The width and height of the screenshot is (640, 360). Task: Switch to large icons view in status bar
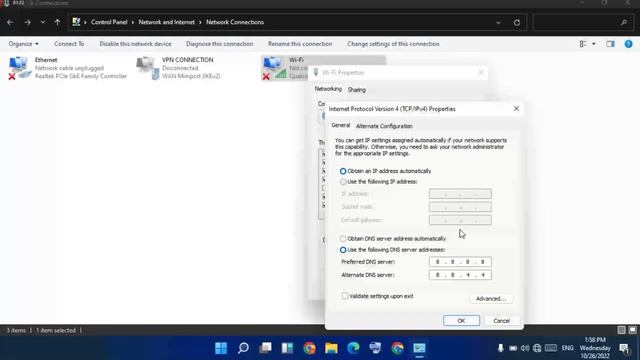tap(632, 330)
